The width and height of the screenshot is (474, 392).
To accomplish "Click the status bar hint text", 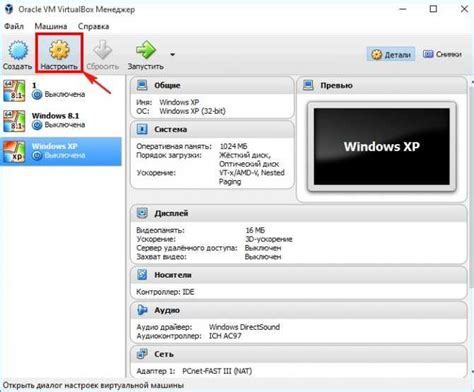I will pyautogui.click(x=93, y=386).
